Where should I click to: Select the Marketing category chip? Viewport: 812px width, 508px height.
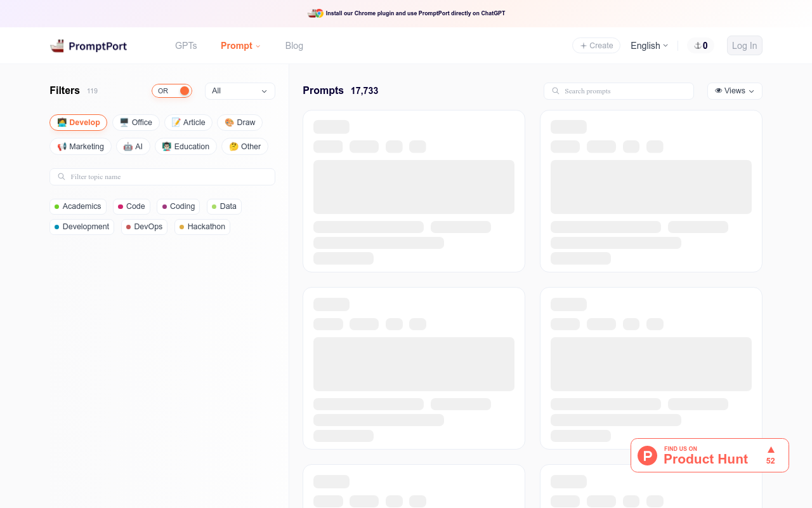81,147
